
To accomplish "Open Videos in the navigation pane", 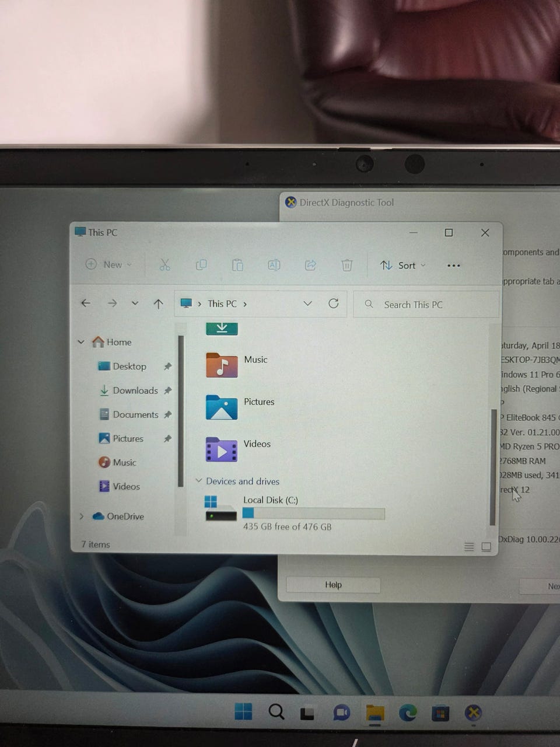I will (120, 486).
